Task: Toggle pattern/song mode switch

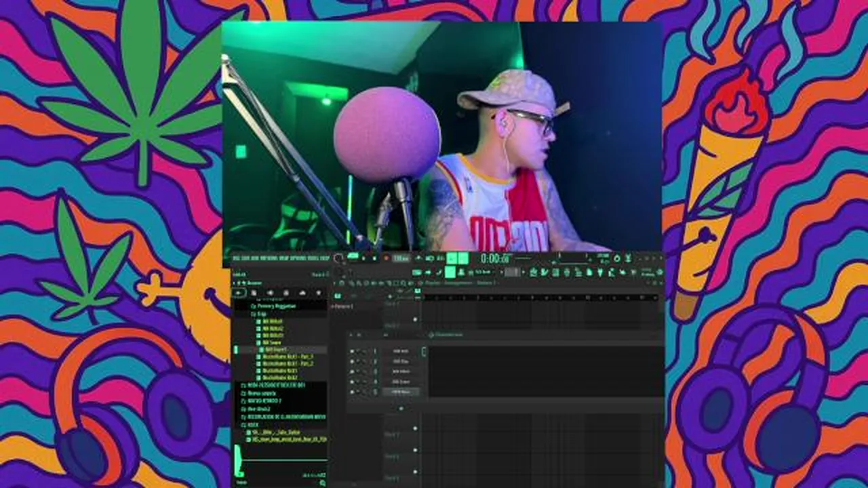Action: click(353, 256)
